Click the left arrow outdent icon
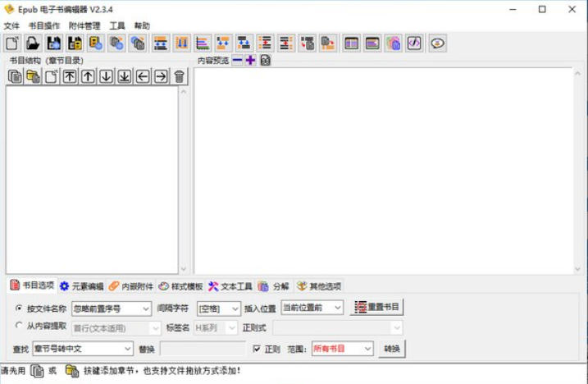The width and height of the screenshot is (588, 384). 143,76
